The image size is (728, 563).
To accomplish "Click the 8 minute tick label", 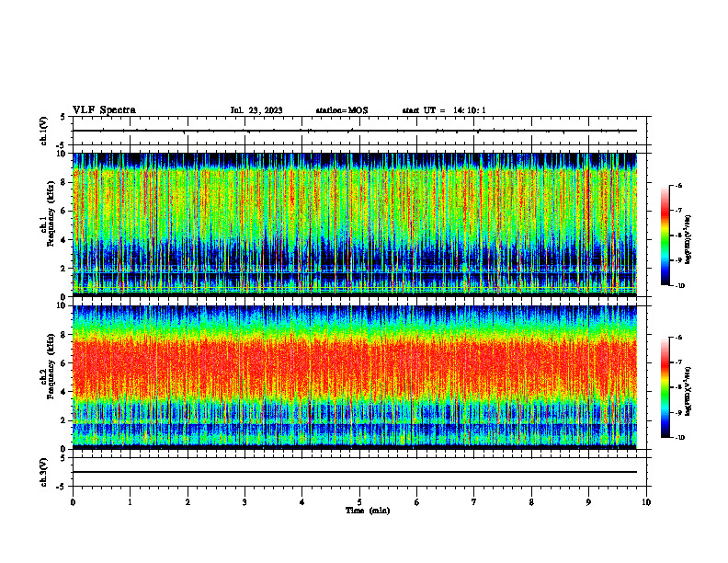I will click(531, 502).
